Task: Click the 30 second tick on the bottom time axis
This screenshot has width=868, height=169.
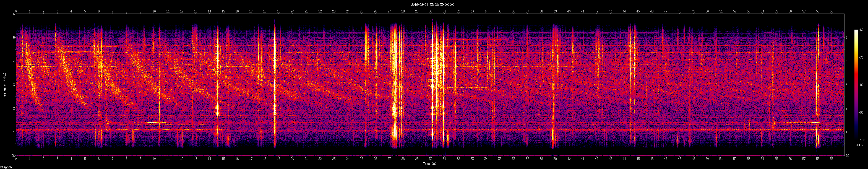Action: tap(431, 158)
